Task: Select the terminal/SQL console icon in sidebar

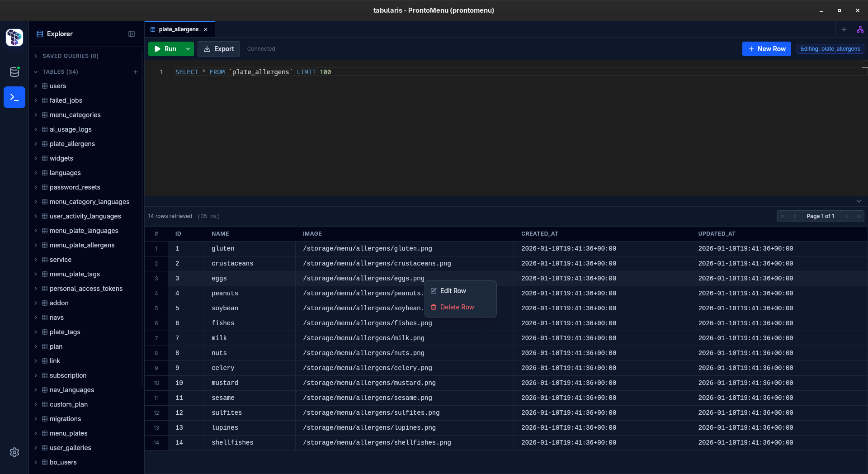Action: (x=14, y=97)
